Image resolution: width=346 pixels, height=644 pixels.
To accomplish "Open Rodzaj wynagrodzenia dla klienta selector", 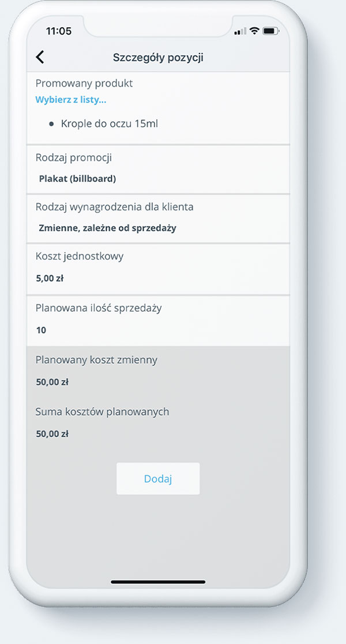I will click(158, 219).
